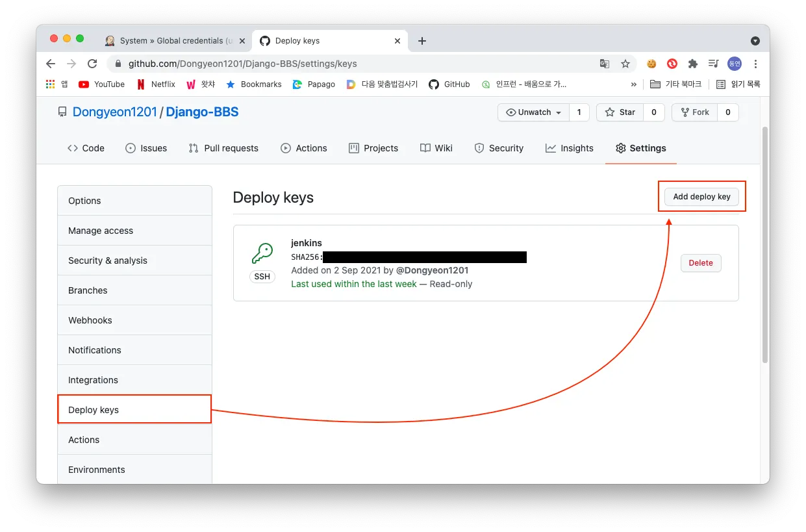
Task: Select Options in settings sidebar
Action: point(134,201)
